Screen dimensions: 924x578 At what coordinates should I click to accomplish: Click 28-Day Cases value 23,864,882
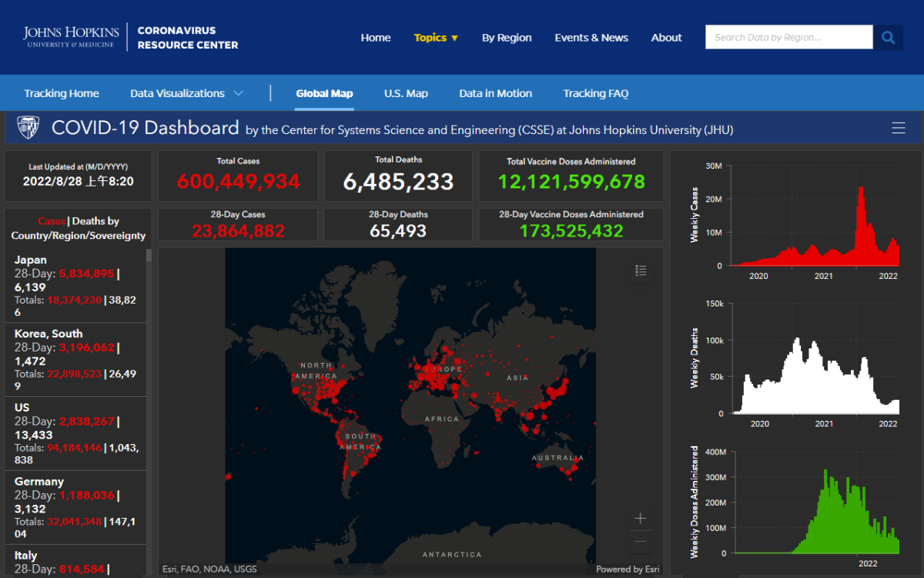click(x=239, y=230)
